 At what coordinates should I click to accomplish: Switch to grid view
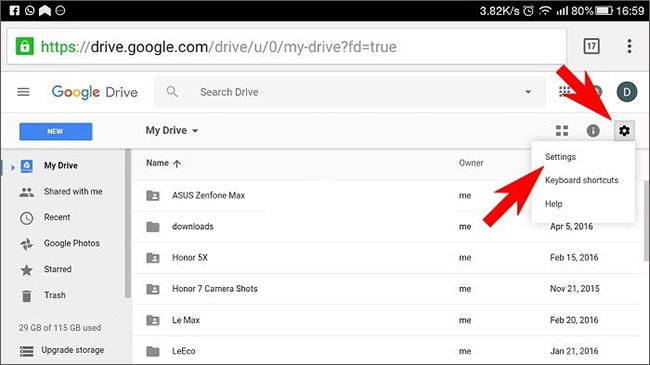(562, 131)
